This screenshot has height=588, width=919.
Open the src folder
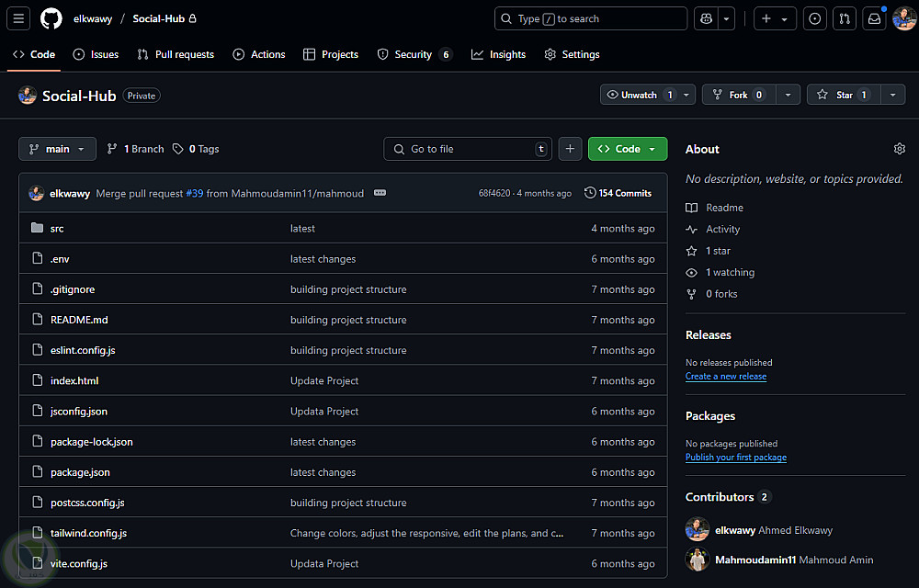(57, 229)
